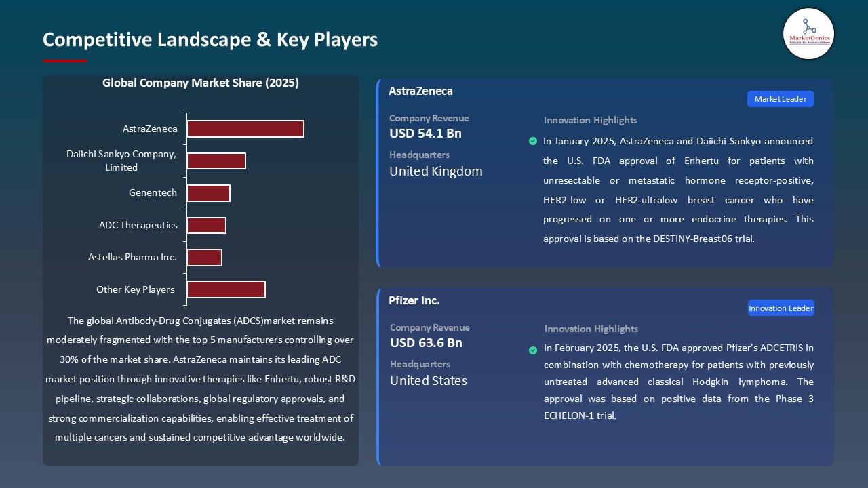Click the market summary paragraph below chart

point(201,379)
